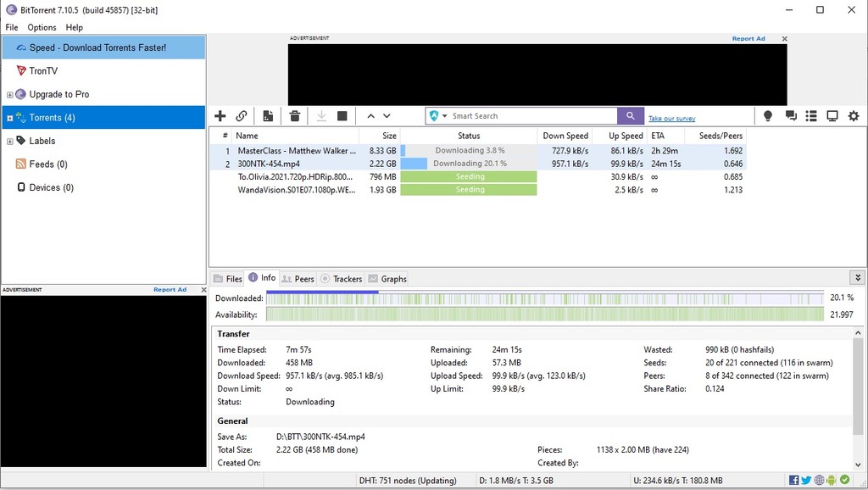This screenshot has width=868, height=490.
Task: Click the Take our survey link
Action: click(x=671, y=119)
